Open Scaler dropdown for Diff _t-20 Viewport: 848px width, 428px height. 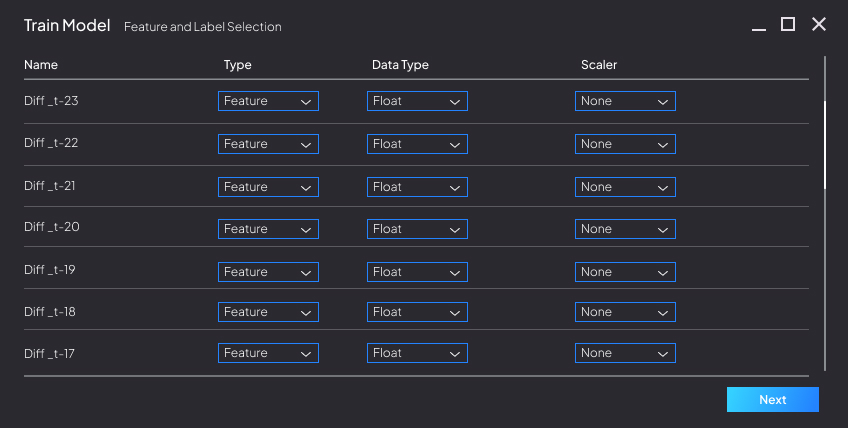pyautogui.click(x=625, y=229)
